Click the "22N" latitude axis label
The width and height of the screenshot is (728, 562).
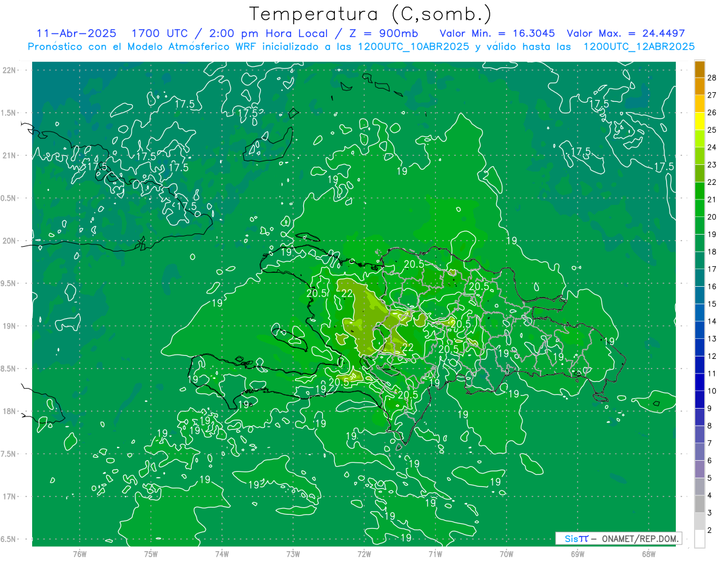point(10,70)
